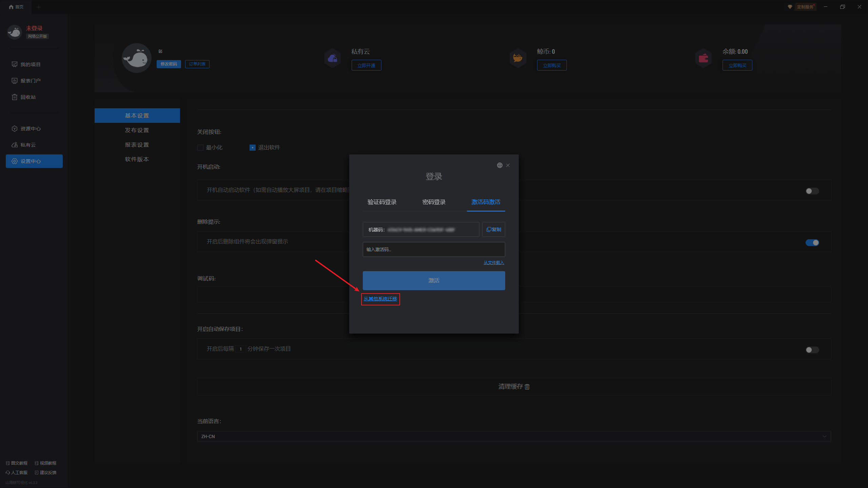Switch to verification code login tab
The image size is (868, 488).
pos(382,202)
